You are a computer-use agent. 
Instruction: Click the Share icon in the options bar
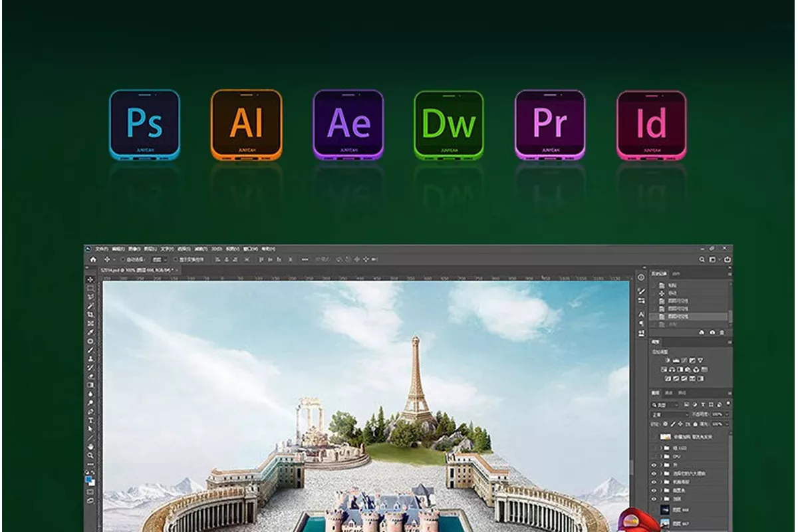click(728, 259)
